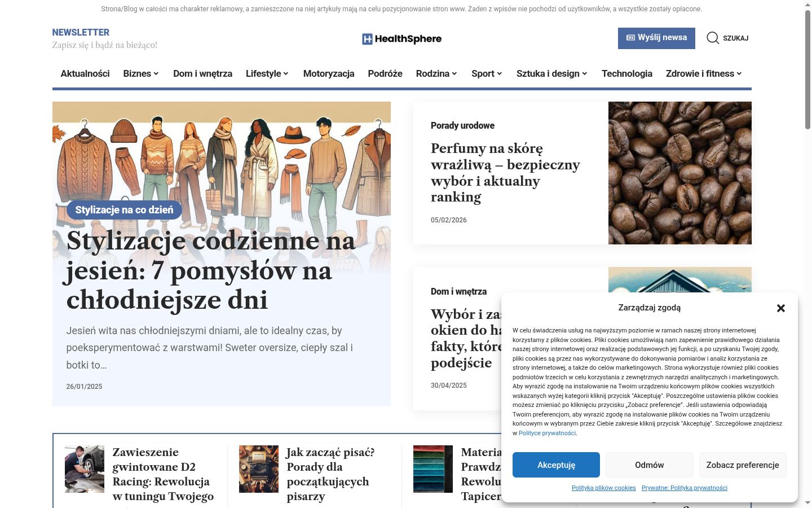812x508 pixels.
Task: Click the Wyślij newsa button
Action: 656,38
